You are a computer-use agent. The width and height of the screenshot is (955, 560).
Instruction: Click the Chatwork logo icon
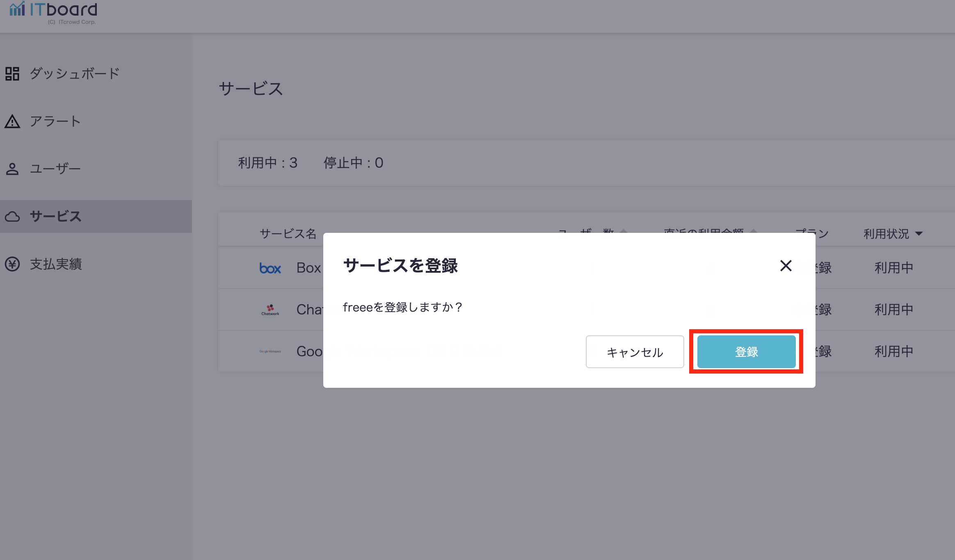click(270, 310)
